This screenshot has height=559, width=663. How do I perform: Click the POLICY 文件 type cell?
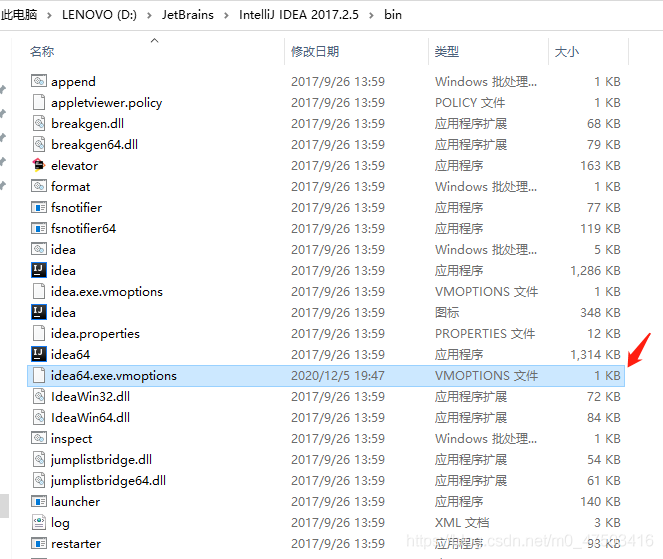coord(470,103)
